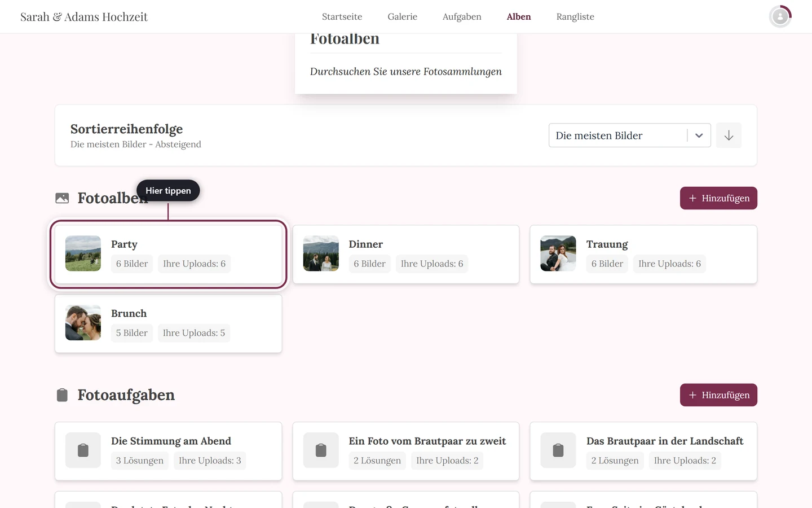Open Ein Foto vom Brautpaar zu zweit
The width and height of the screenshot is (812, 508).
(x=427, y=441)
